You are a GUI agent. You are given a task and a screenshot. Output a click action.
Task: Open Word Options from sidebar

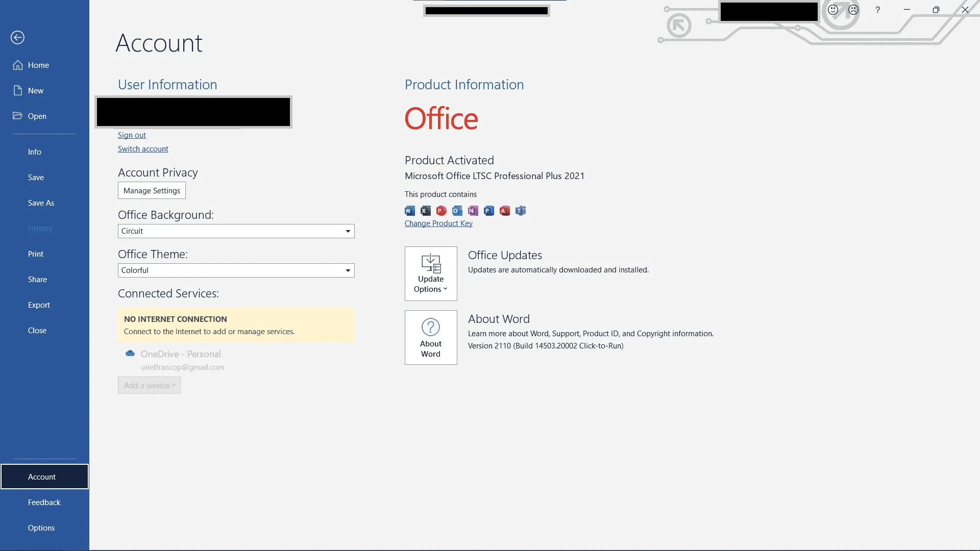[44, 528]
